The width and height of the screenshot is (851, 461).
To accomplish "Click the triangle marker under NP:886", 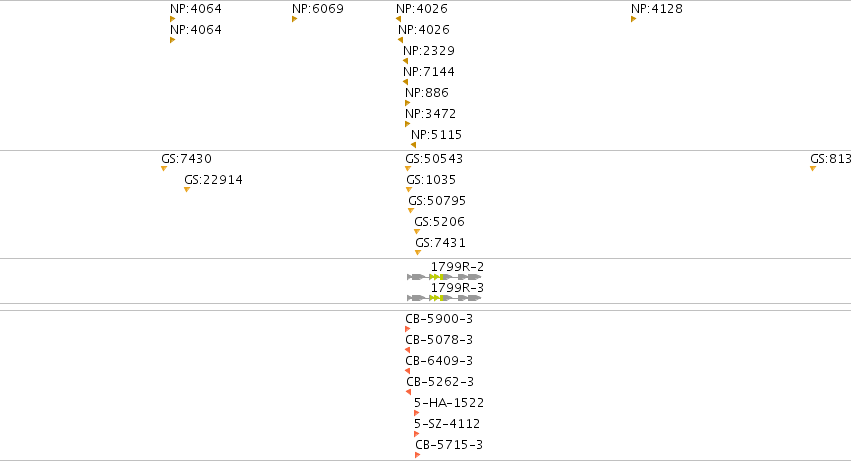I will 408,103.
